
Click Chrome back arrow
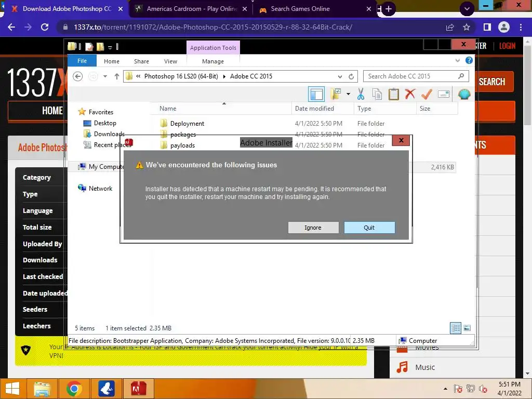click(11, 27)
